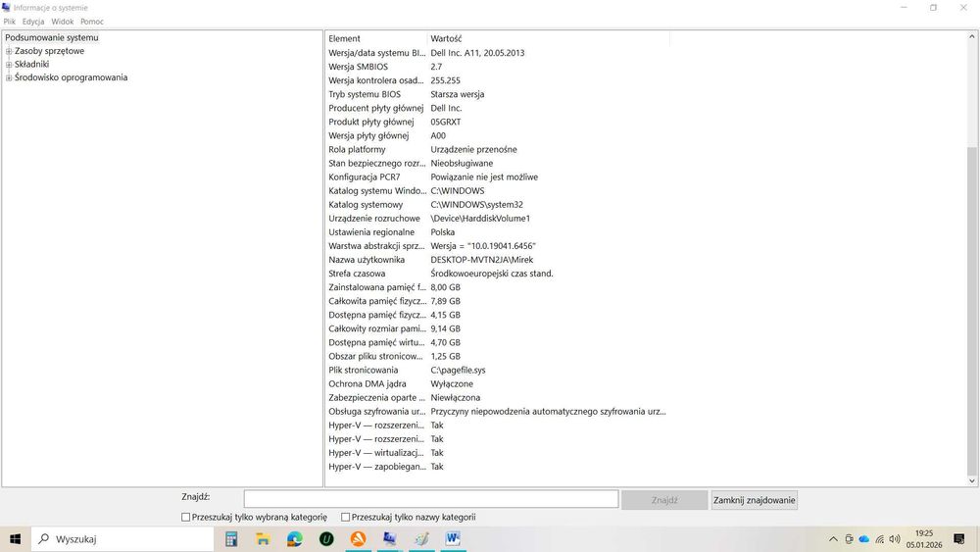
Task: Open the Calculator taskbar icon
Action: click(231, 539)
